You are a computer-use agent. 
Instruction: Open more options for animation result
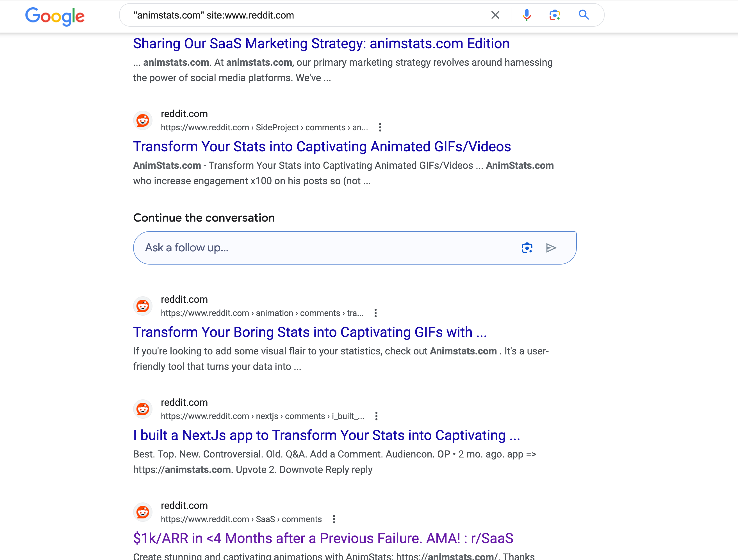[x=376, y=313]
